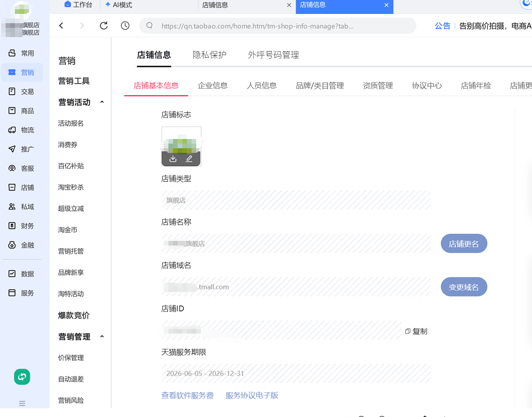This screenshot has width=532, height=417.
Task: Open the 客服 sidebar section
Action: [22, 168]
